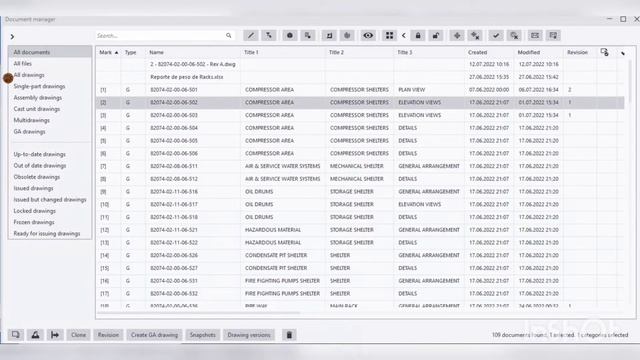Click the rightmost toolbar unissue icon

tap(553, 36)
